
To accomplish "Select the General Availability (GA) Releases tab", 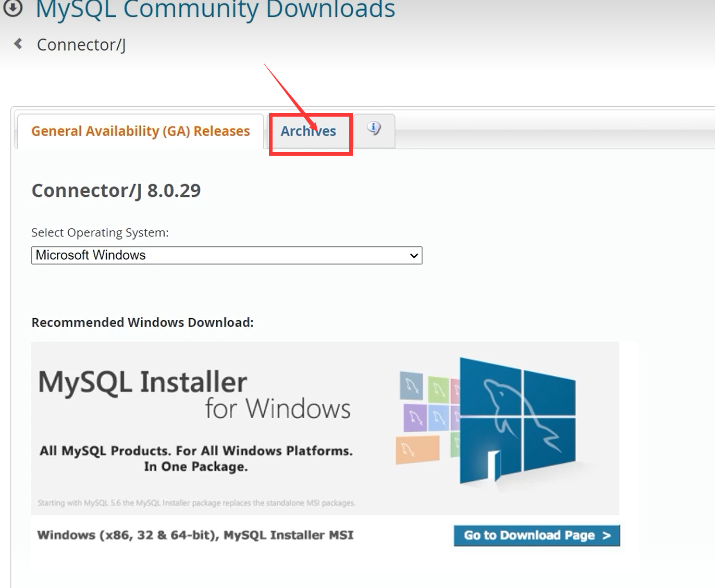I will (141, 131).
